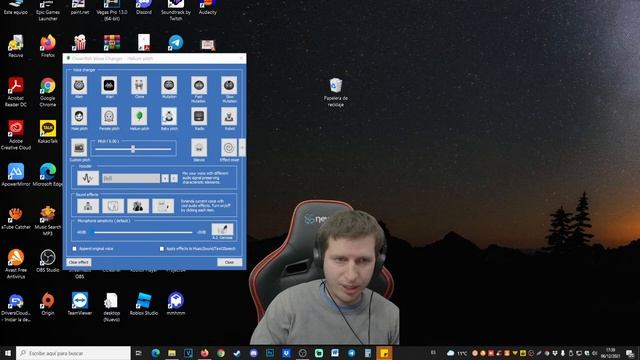Screen dimensions: 640x360
Task: Expand the arrow beside Effect mixer
Action: [242, 148]
